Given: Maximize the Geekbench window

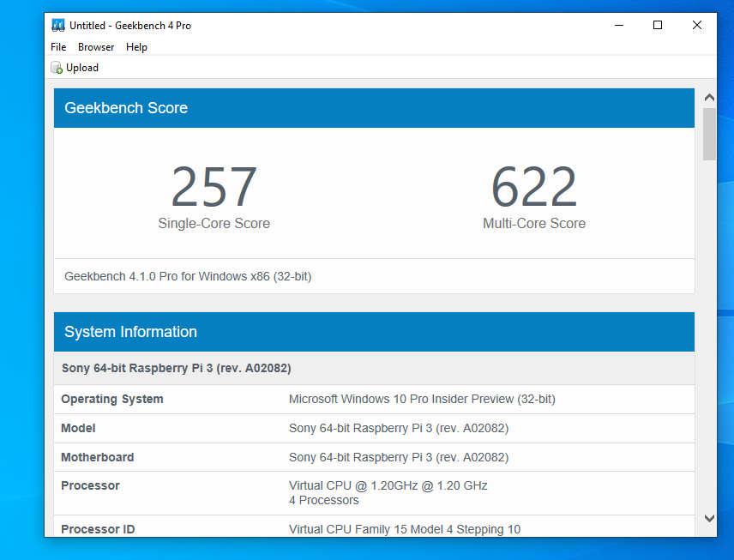Looking at the screenshot, I should (x=658, y=25).
